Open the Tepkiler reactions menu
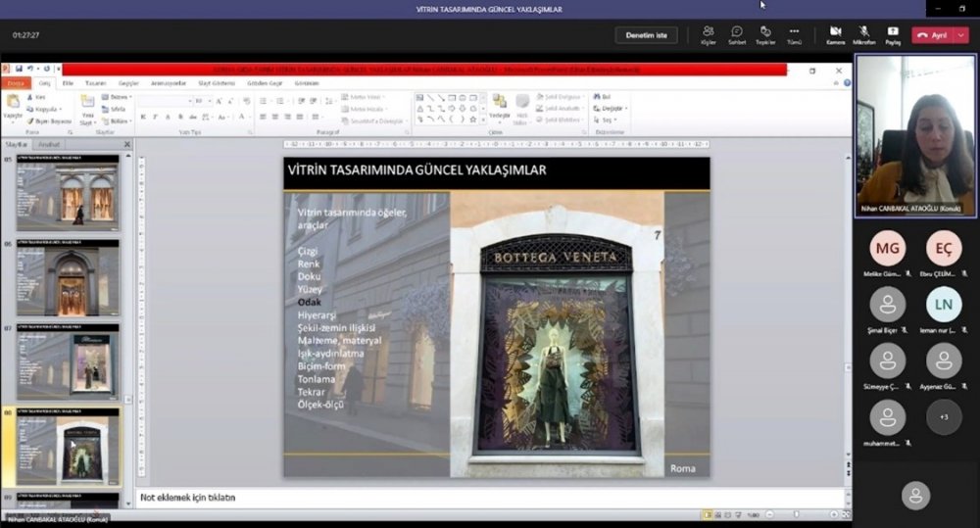The width and height of the screenshot is (980, 528). [x=765, y=35]
